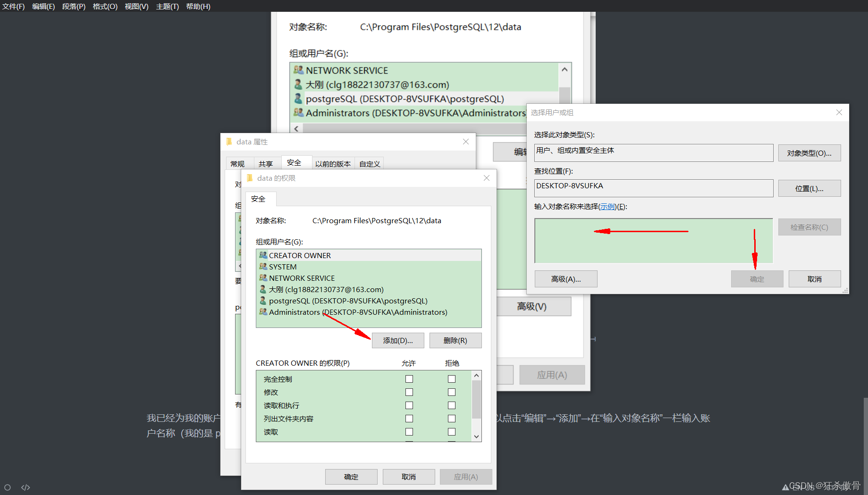Toggle the sidebar circle icon at bottom-left
The height and width of the screenshot is (495, 868).
8,487
